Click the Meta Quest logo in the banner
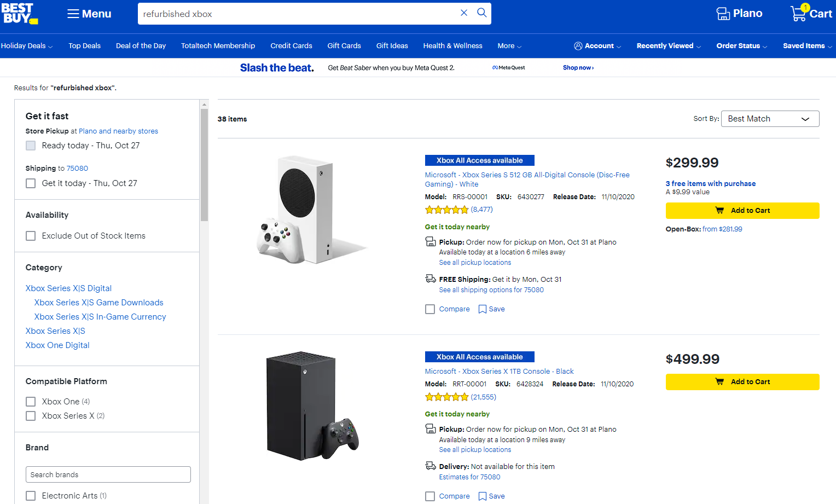The image size is (836, 504). click(508, 67)
